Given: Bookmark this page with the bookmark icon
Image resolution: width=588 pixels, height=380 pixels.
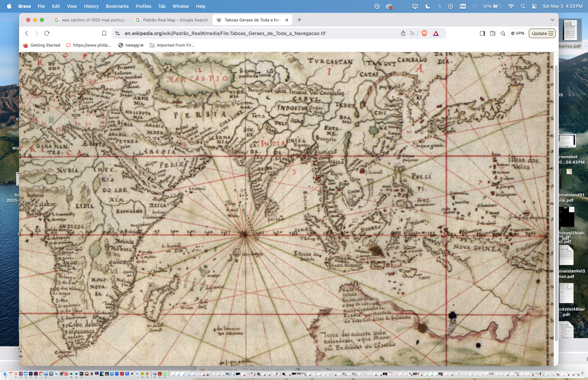Looking at the screenshot, I should coord(104,33).
